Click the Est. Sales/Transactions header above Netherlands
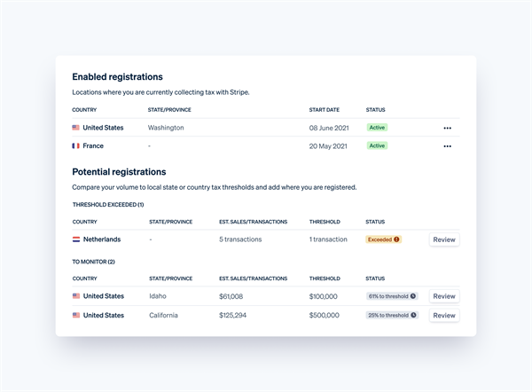The width and height of the screenshot is (532, 392). [x=253, y=222]
